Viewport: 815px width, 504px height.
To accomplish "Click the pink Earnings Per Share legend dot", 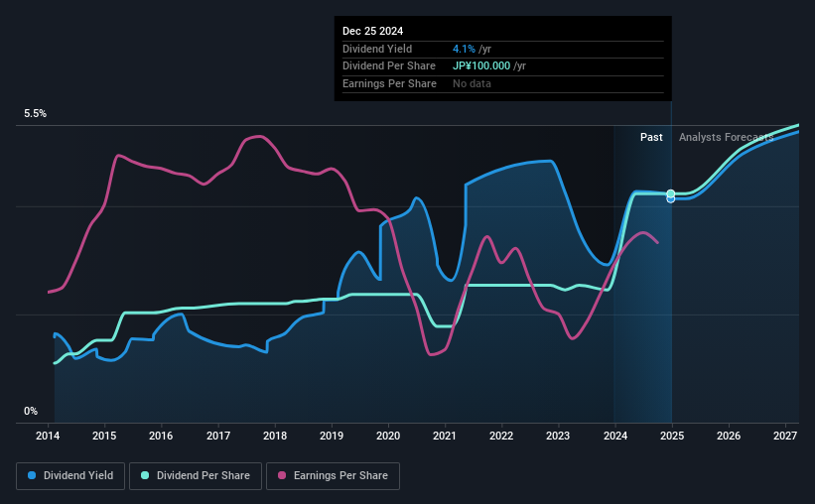I will coord(282,475).
